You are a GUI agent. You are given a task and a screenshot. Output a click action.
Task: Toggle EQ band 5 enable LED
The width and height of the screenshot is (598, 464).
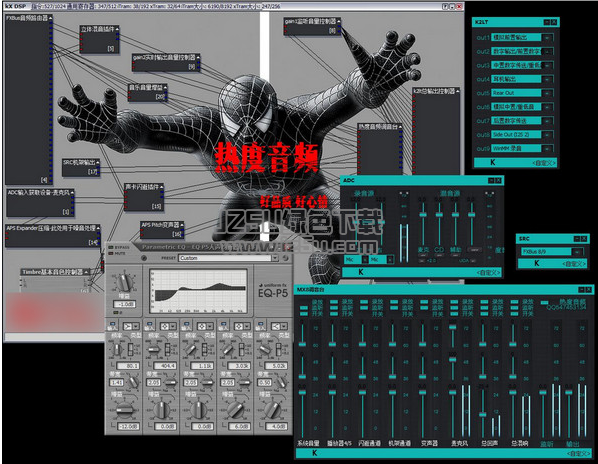(x=260, y=323)
